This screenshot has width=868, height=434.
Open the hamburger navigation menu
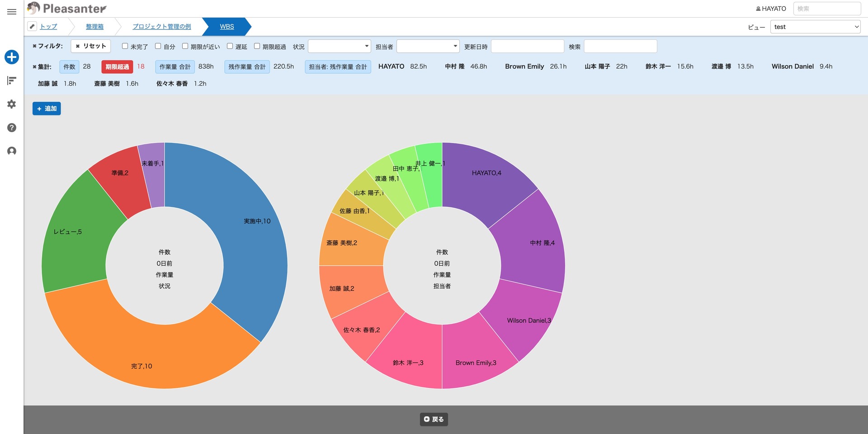click(x=12, y=12)
